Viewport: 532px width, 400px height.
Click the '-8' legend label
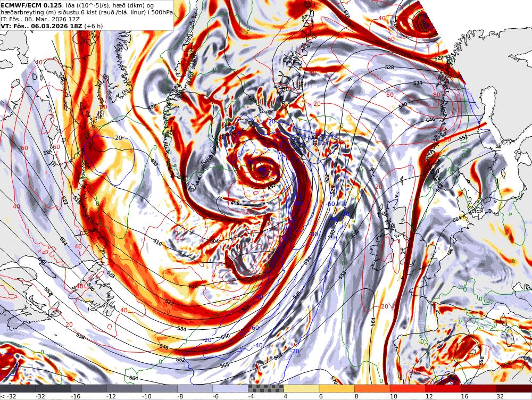click(181, 396)
